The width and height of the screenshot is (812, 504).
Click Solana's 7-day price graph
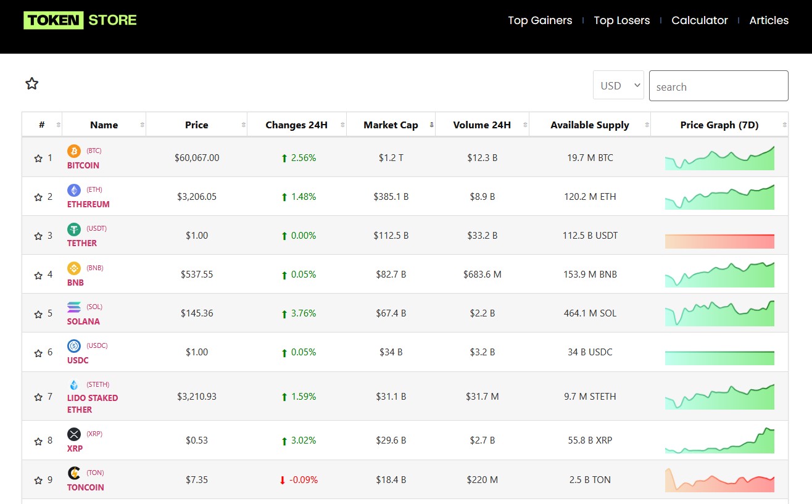(719, 313)
